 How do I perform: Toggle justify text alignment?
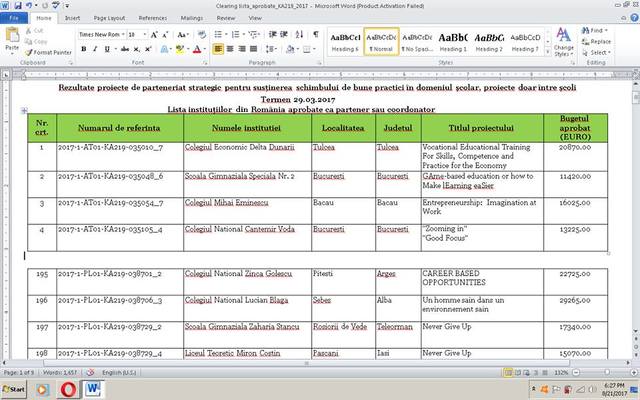[253, 49]
